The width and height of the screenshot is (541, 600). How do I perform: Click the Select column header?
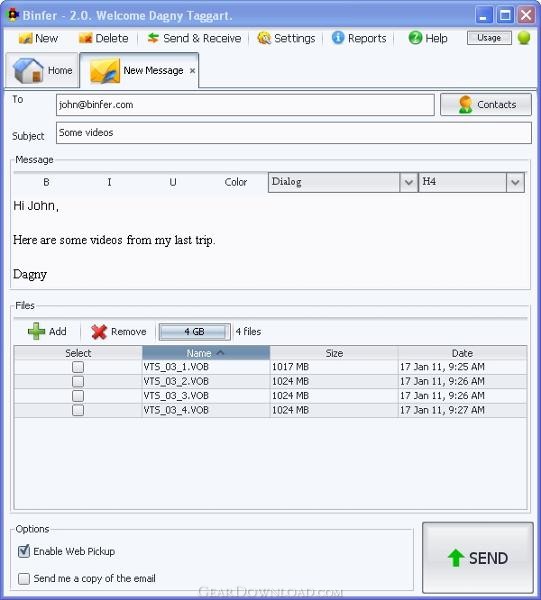pyautogui.click(x=78, y=353)
